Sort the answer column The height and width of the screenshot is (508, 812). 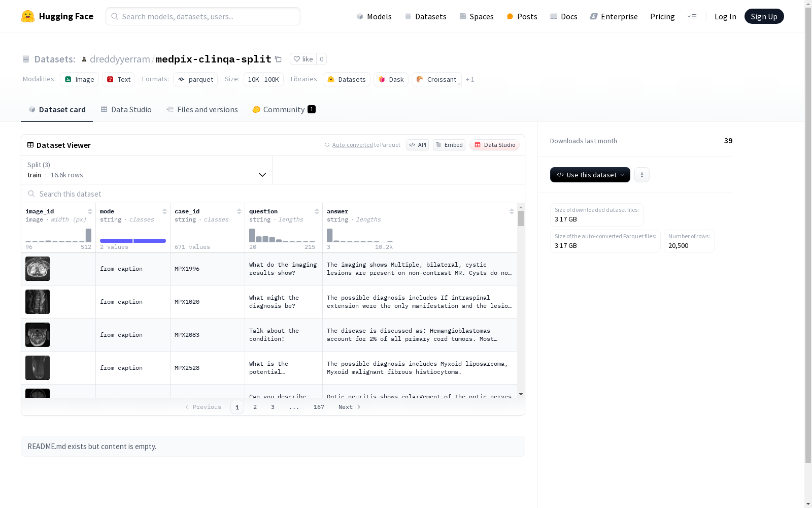[512, 211]
